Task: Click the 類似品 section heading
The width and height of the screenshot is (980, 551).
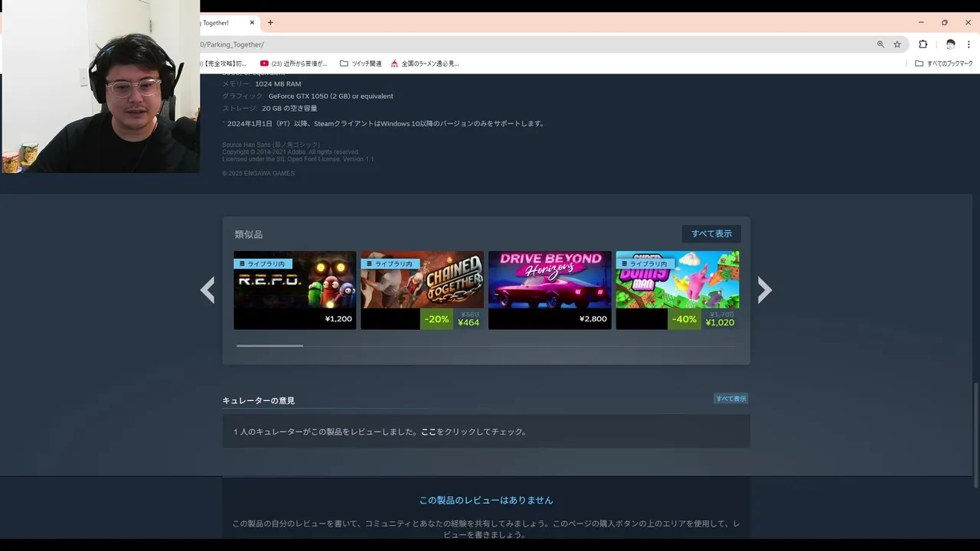Action: click(248, 234)
